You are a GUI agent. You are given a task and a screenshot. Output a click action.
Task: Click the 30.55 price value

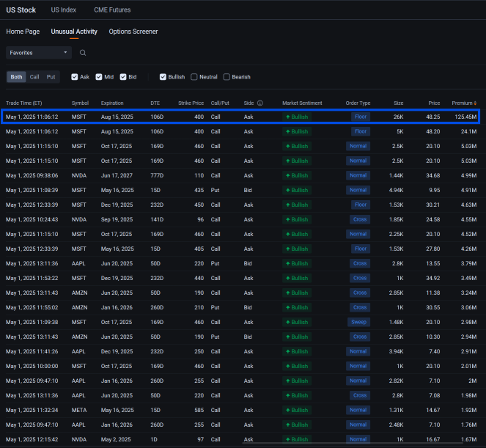(433, 307)
